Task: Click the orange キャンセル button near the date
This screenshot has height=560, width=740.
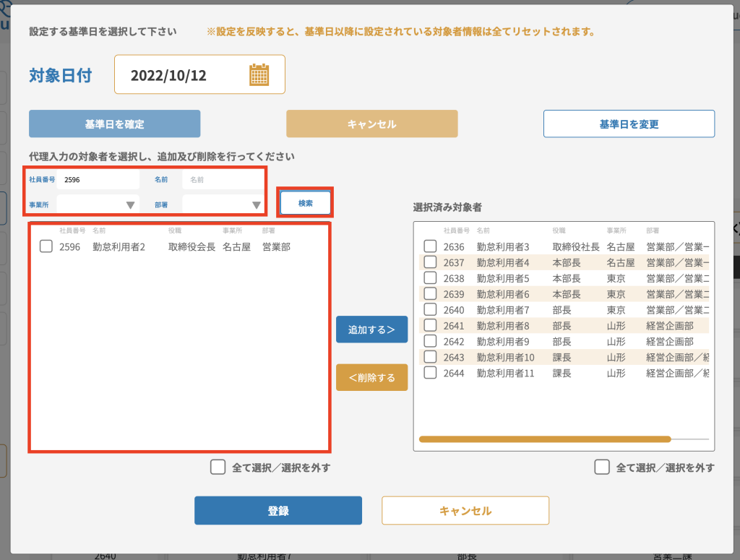Action: [371, 124]
